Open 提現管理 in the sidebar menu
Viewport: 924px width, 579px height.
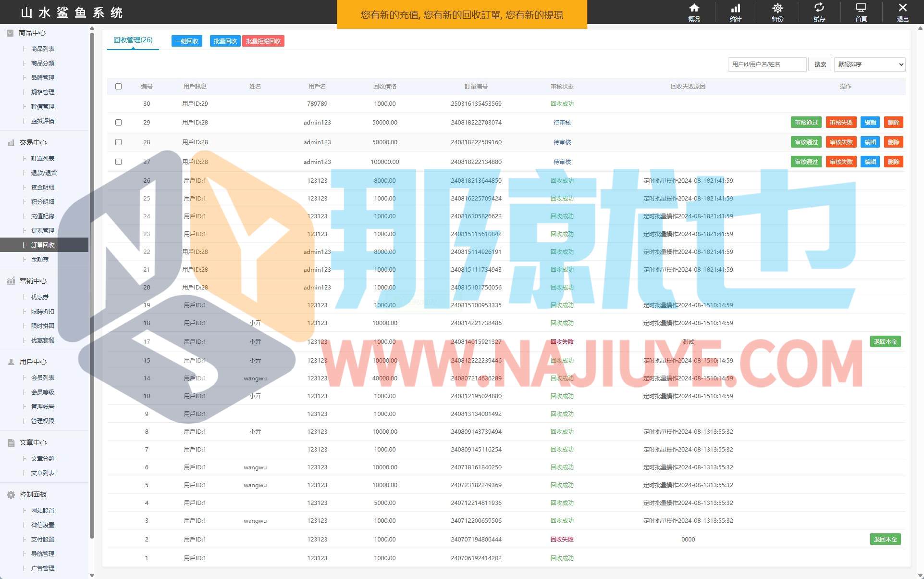[x=43, y=230]
